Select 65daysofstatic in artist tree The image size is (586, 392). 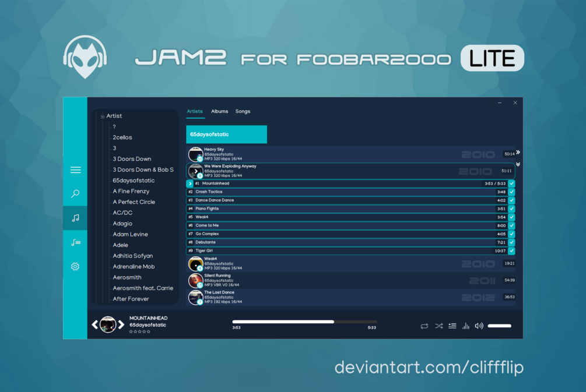click(x=134, y=181)
